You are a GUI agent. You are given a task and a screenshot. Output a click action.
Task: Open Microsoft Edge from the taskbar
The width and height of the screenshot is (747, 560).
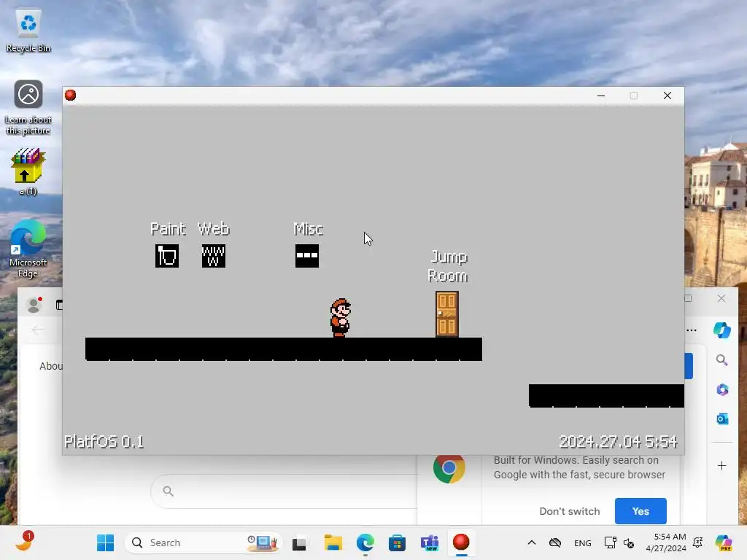[x=365, y=542]
